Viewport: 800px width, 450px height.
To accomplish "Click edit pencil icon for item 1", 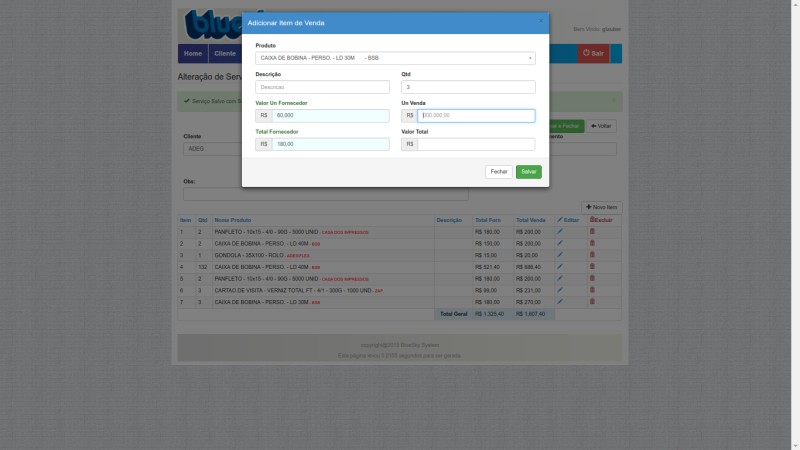I will 560,231.
